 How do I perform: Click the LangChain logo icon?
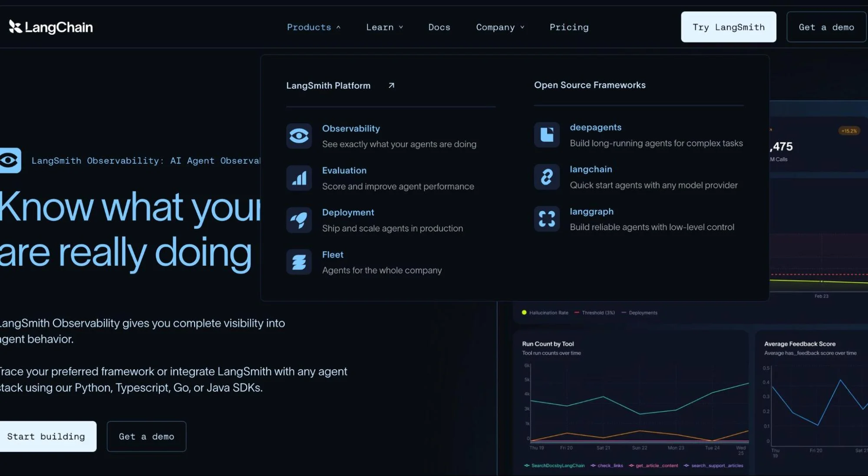15,27
